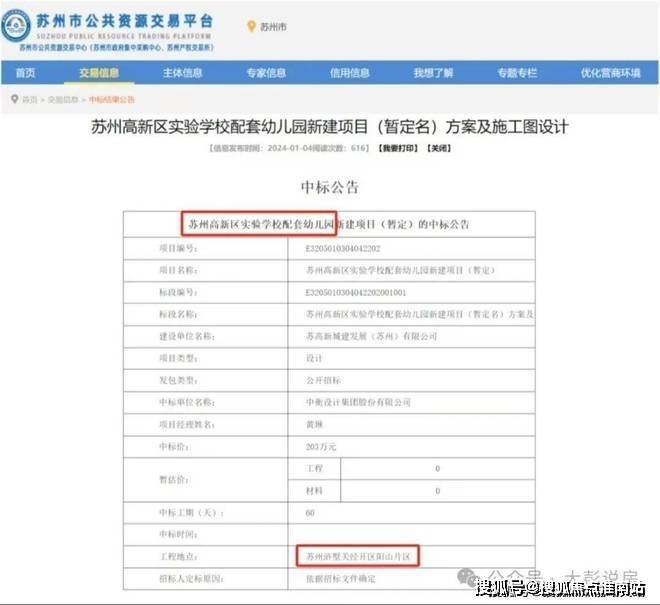Click the page headline about 幼儿园新建项目

[x=330, y=127]
